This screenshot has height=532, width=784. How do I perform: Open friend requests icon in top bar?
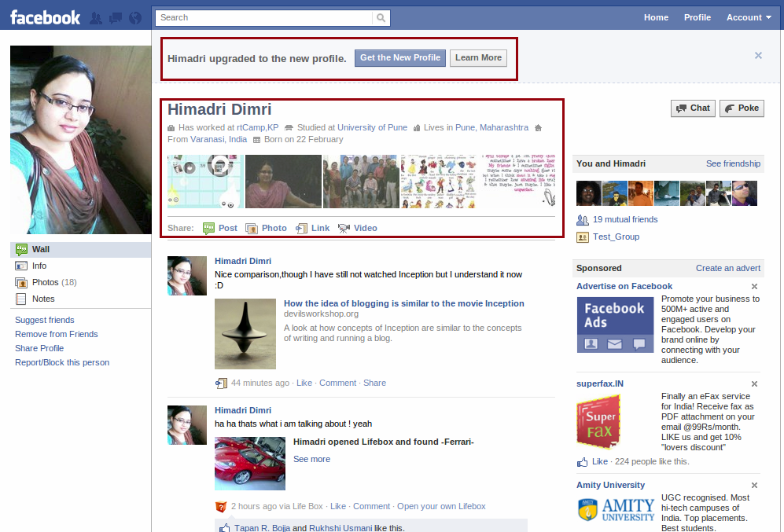96,19
